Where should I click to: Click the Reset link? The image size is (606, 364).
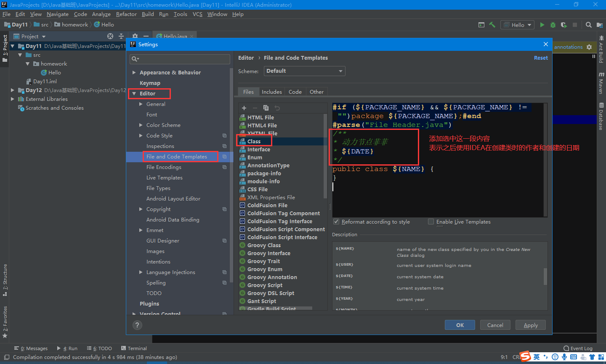pyautogui.click(x=541, y=58)
